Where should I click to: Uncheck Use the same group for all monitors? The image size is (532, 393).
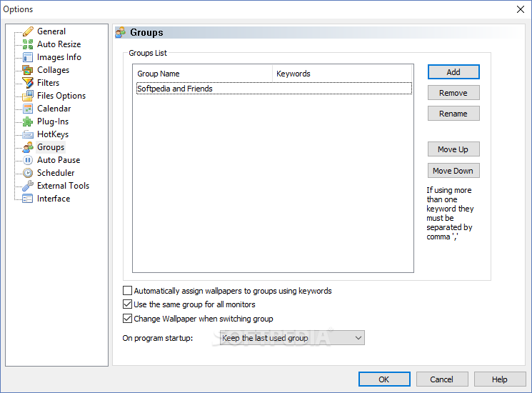[127, 304]
